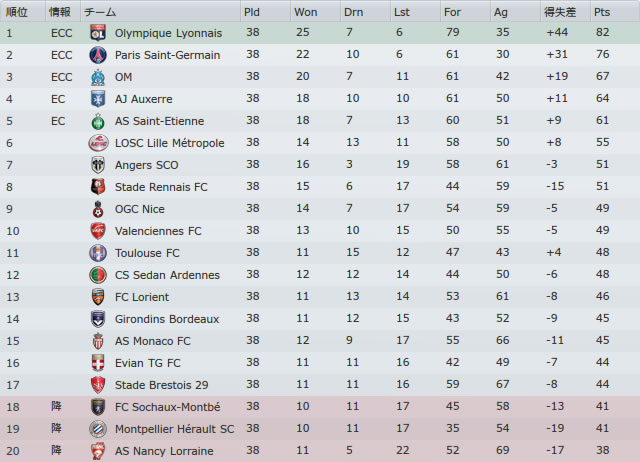Click the Olympique Lyonnais club crest
The height and width of the screenshot is (462, 640).
click(98, 33)
